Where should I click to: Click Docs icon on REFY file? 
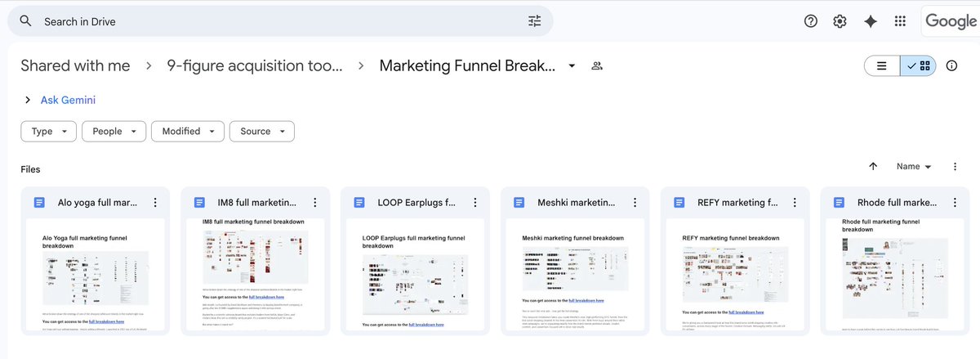click(679, 203)
